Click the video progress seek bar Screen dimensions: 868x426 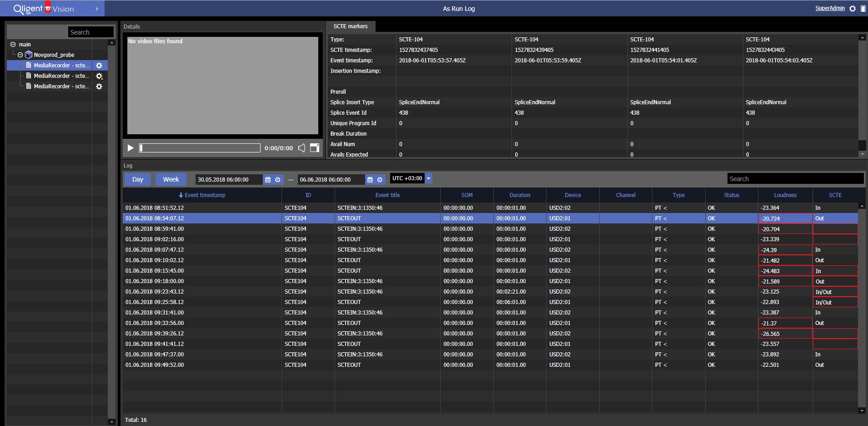200,148
